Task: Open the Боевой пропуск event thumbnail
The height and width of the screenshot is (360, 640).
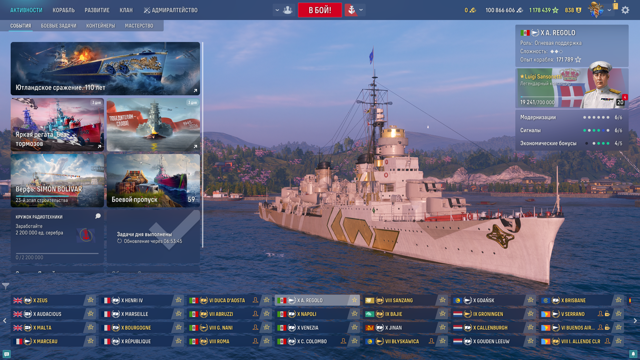Action: [x=153, y=180]
